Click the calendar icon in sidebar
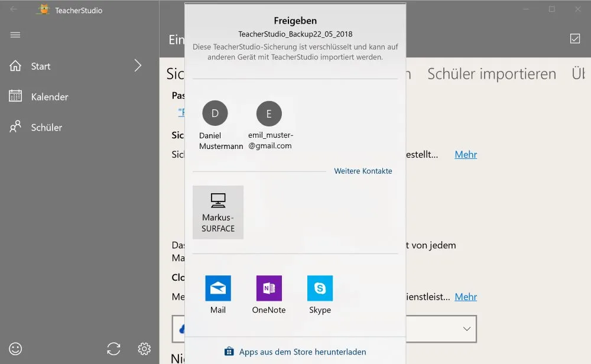Viewport: 591px width, 364px height. tap(15, 96)
